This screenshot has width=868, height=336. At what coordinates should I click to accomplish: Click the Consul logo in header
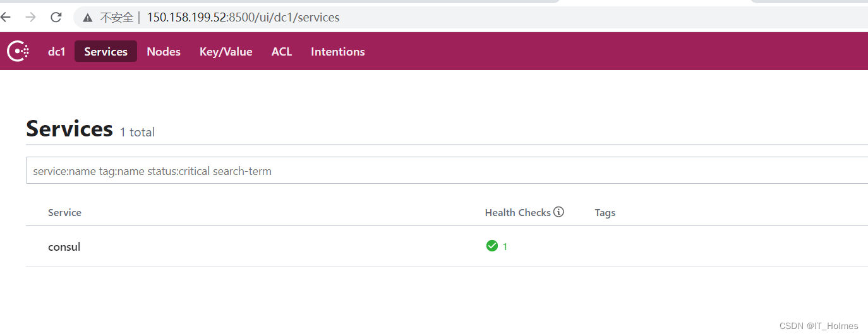(18, 51)
